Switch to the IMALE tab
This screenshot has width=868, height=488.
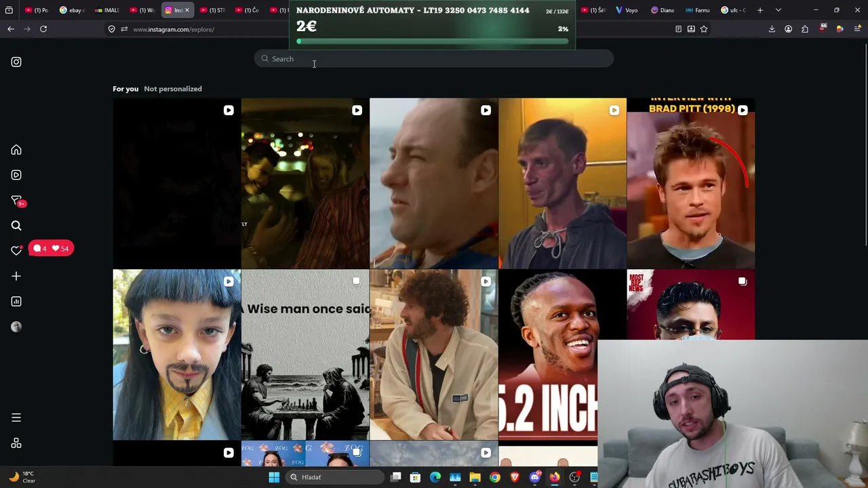pos(107,10)
